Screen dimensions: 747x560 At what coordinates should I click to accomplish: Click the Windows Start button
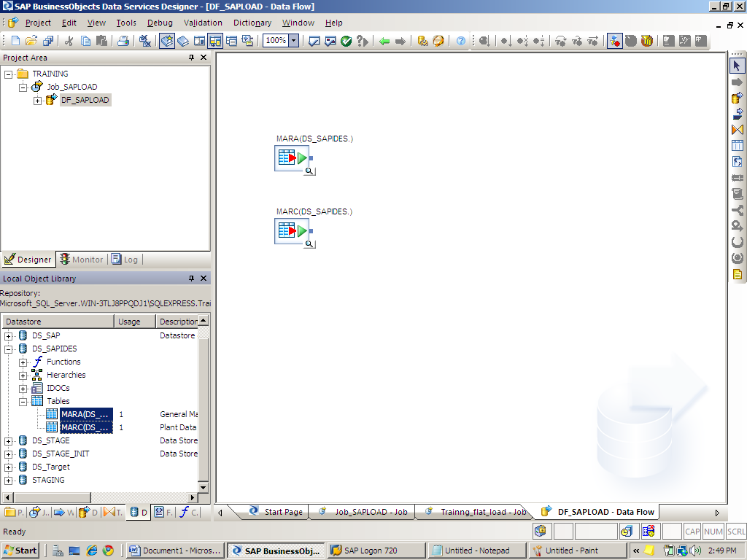(x=20, y=551)
